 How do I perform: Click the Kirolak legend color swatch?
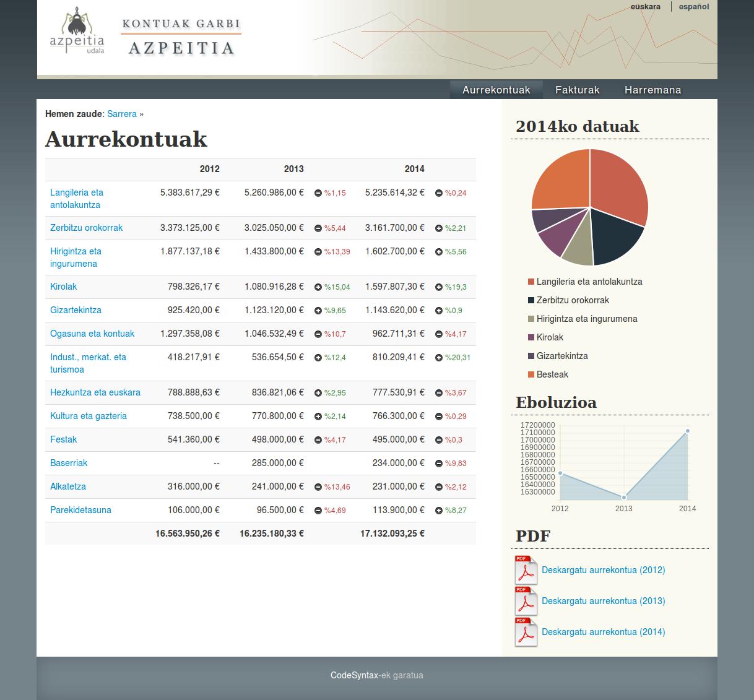point(531,337)
